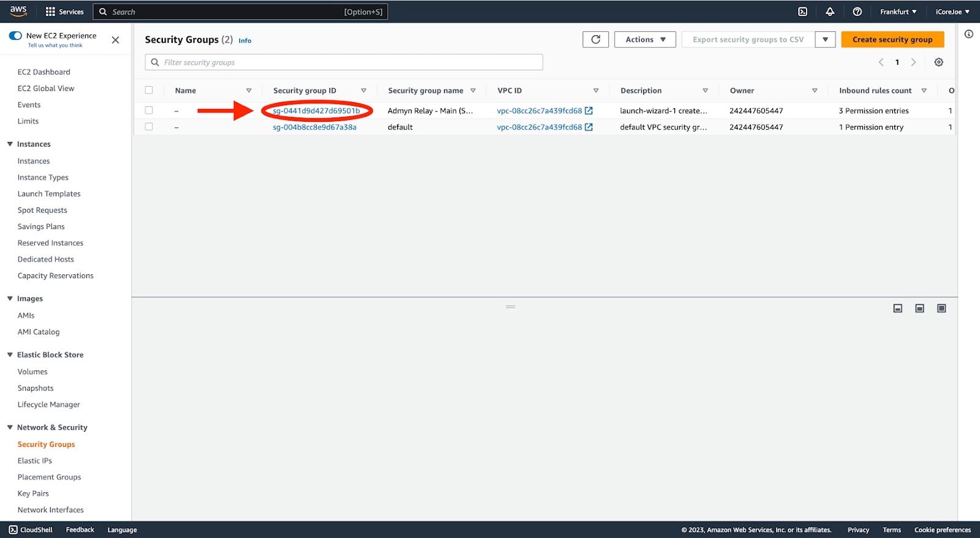The image size is (980, 538).
Task: Check the default security group row
Action: point(149,127)
